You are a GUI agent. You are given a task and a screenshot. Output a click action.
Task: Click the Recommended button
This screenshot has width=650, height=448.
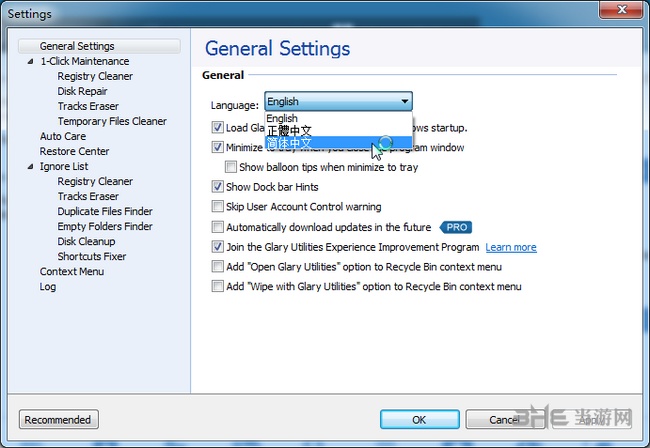[x=58, y=419]
